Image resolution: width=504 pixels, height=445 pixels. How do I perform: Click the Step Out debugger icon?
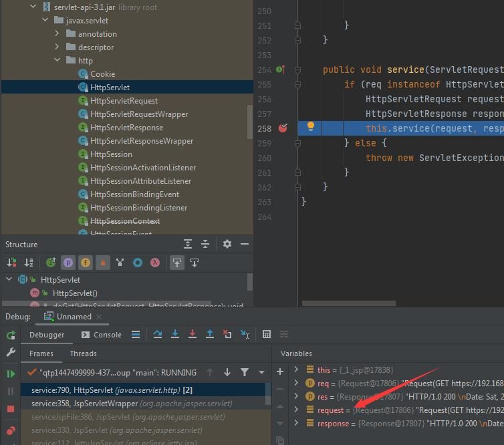click(x=210, y=335)
